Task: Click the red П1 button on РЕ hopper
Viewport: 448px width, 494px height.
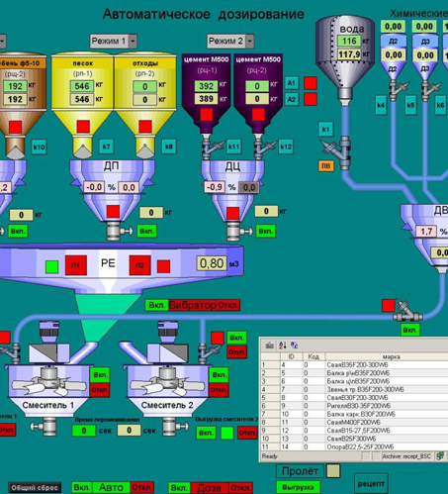Action: tap(76, 265)
